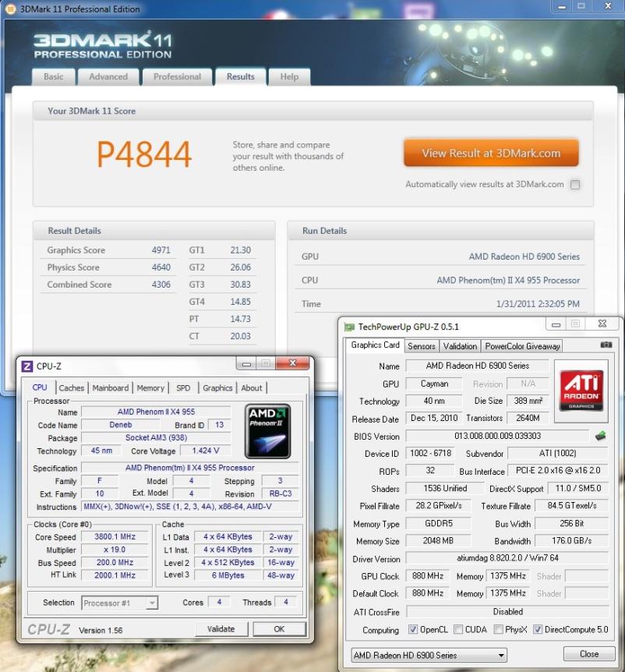Click the Validate button in CPU-Z
Image resolution: width=625 pixels, height=672 pixels.
click(x=221, y=628)
